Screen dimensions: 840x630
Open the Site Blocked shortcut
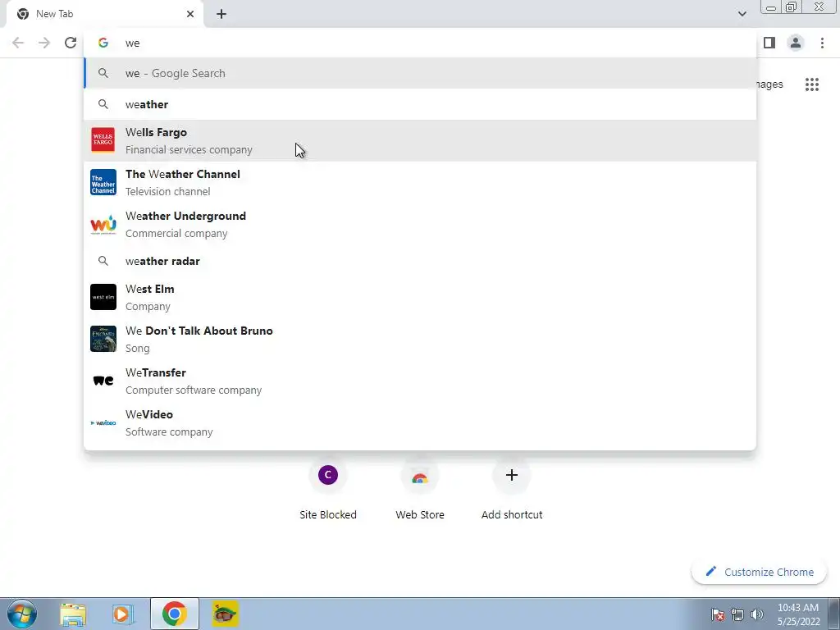(328, 491)
